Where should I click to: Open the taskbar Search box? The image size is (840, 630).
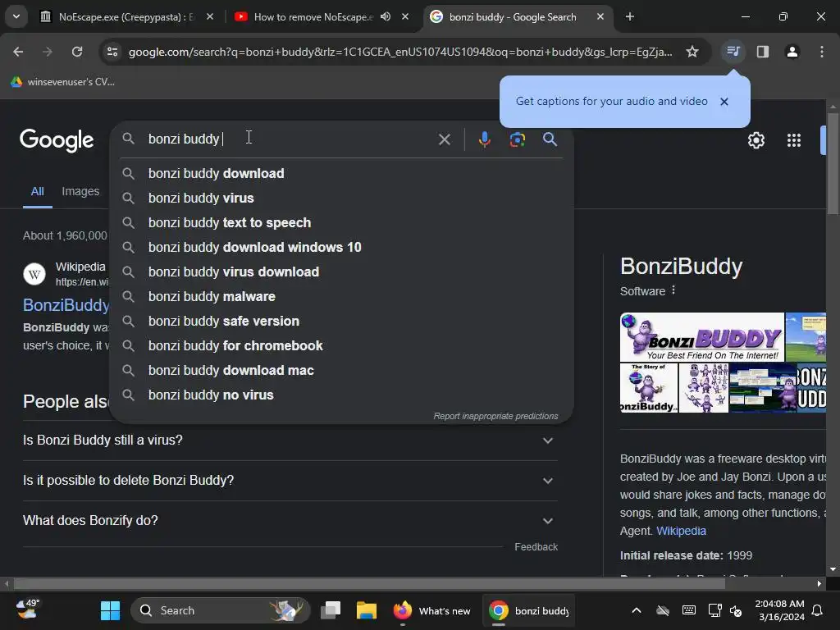pyautogui.click(x=220, y=610)
